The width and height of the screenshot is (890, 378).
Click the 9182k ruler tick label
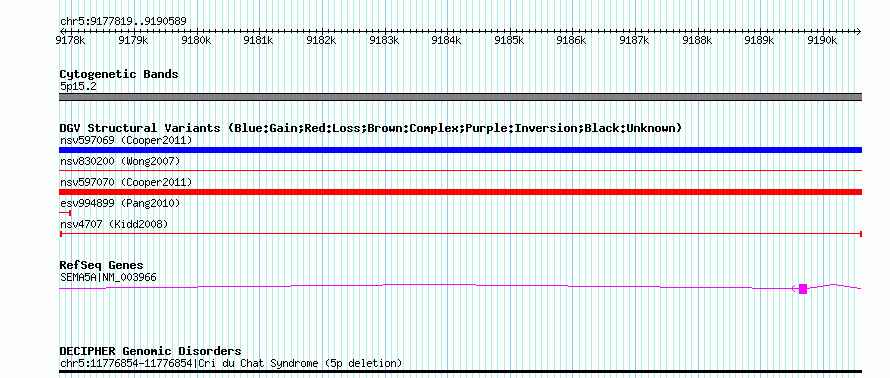[x=321, y=40]
